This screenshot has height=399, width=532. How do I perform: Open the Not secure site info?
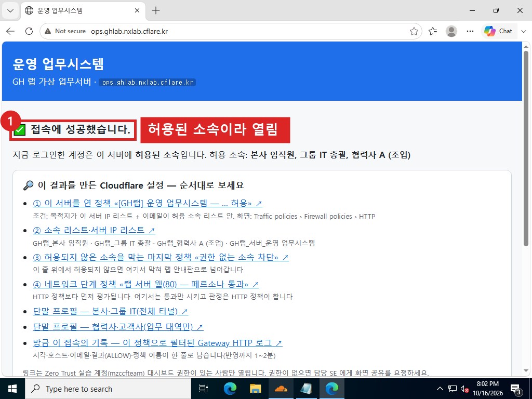[65, 31]
